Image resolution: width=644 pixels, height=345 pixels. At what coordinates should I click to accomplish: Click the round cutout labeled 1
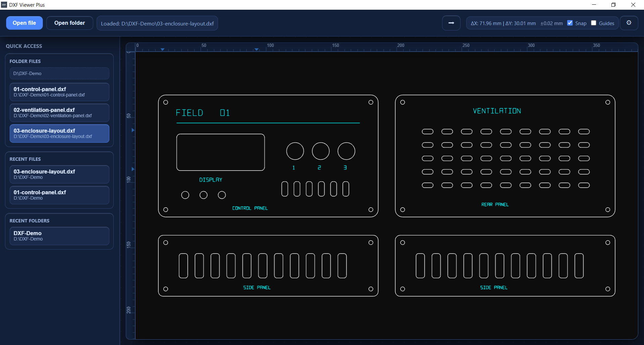pyautogui.click(x=295, y=151)
